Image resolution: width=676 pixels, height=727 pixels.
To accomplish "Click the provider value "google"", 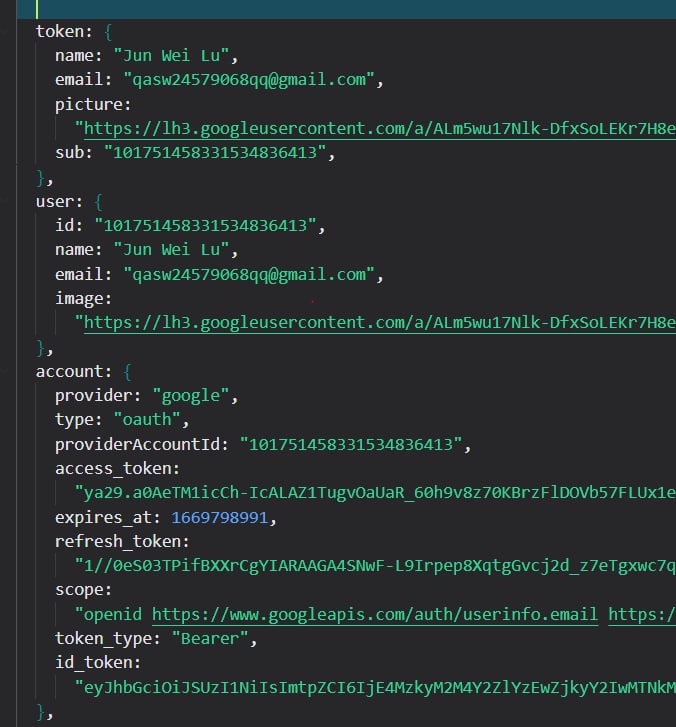I will coord(191,396).
